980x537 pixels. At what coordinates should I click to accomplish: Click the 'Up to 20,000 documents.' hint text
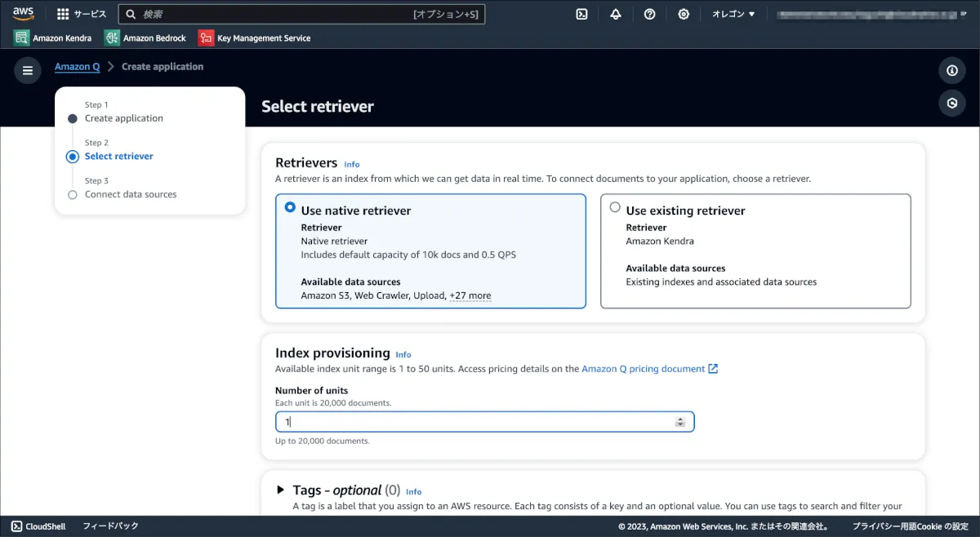(323, 441)
